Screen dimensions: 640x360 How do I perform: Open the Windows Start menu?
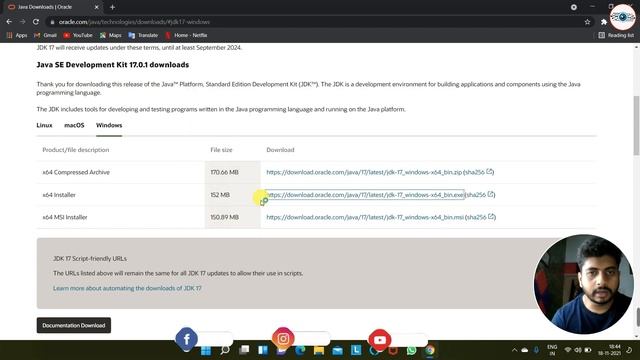[x=206, y=350]
